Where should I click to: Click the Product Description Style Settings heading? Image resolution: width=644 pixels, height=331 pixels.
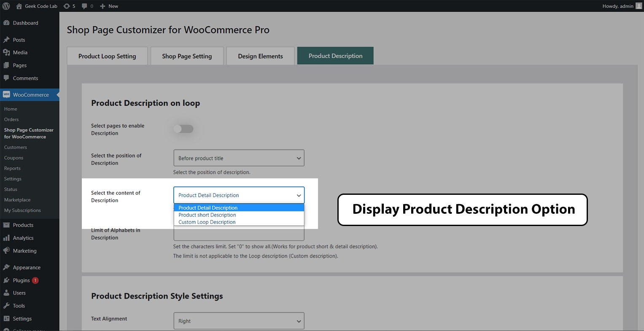tap(157, 296)
